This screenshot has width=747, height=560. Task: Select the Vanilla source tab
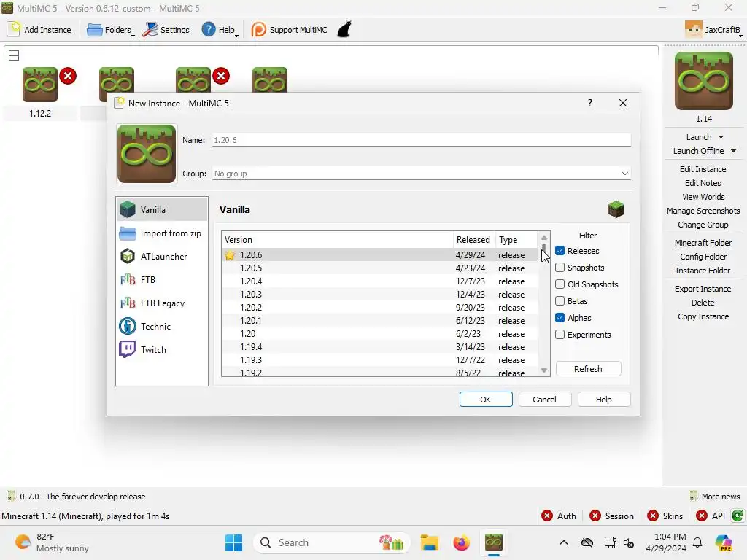tap(161, 209)
